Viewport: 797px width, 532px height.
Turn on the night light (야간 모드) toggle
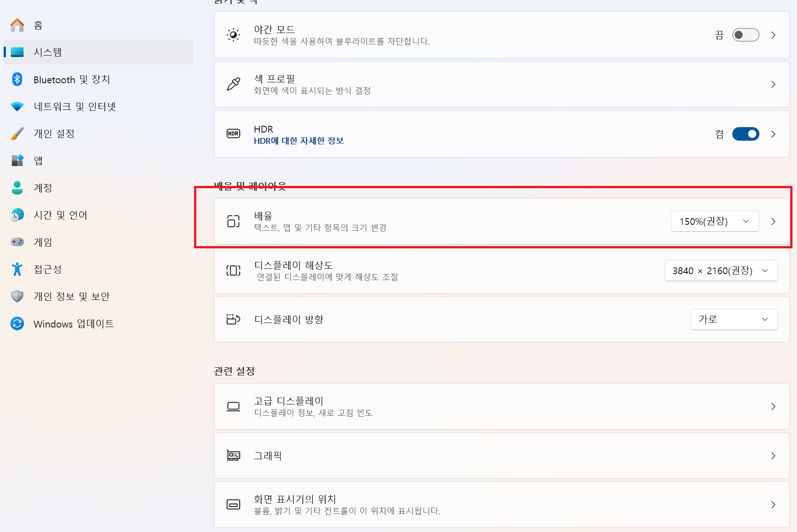tap(745, 35)
